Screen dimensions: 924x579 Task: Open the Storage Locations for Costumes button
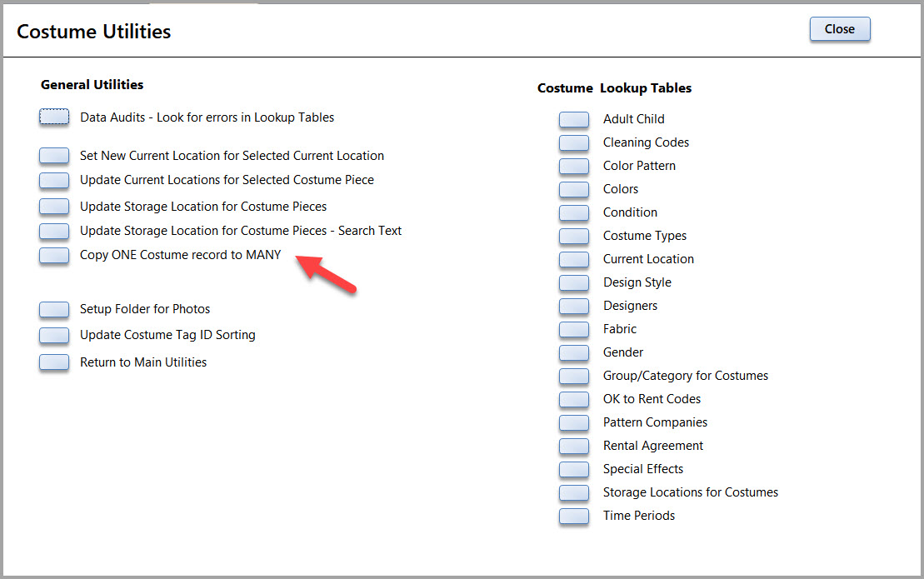pos(574,492)
